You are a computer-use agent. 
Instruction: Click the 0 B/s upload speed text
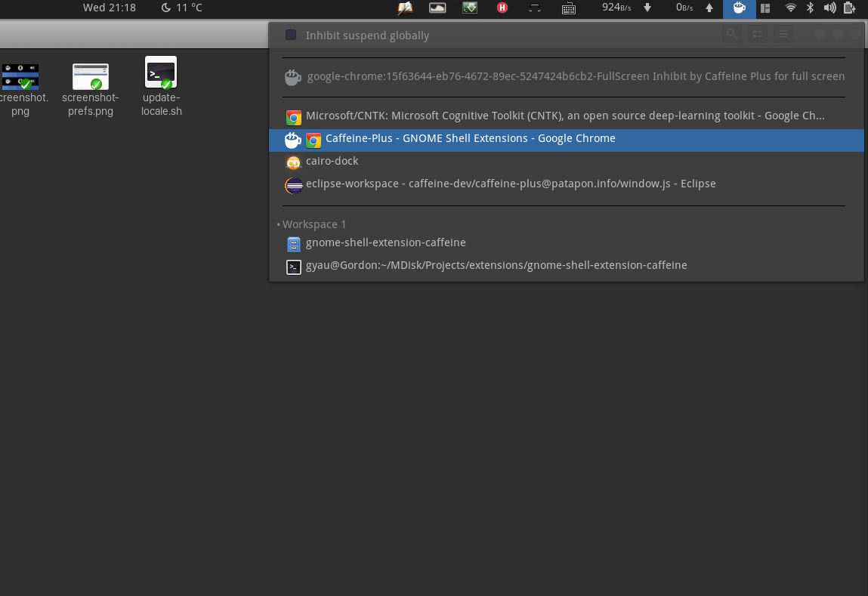point(684,8)
